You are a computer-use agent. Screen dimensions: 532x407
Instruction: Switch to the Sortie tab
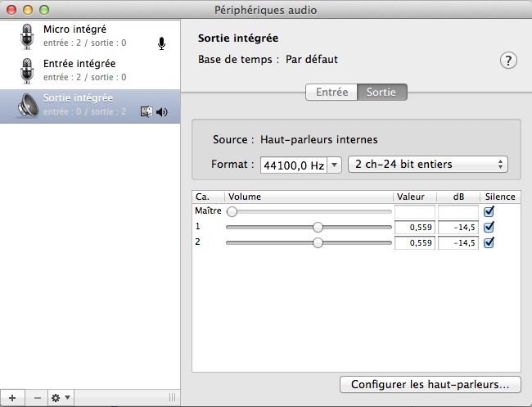[382, 93]
